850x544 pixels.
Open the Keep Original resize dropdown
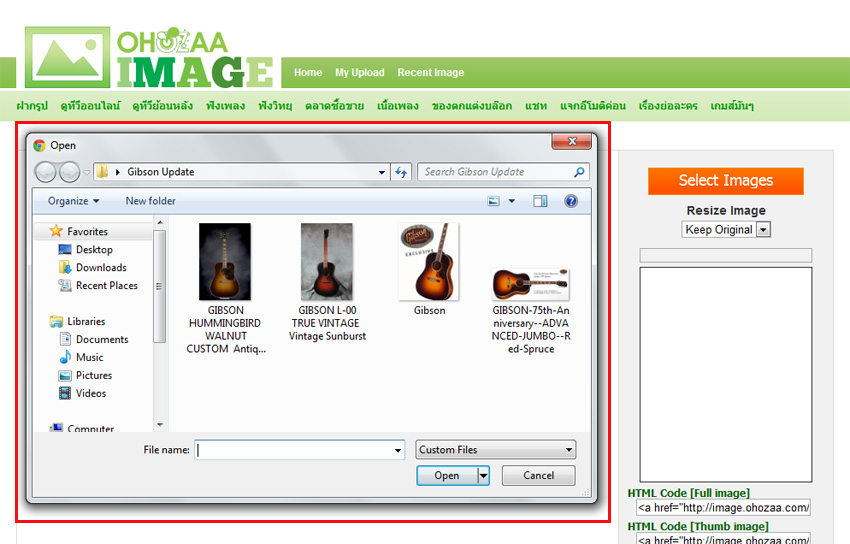click(764, 230)
